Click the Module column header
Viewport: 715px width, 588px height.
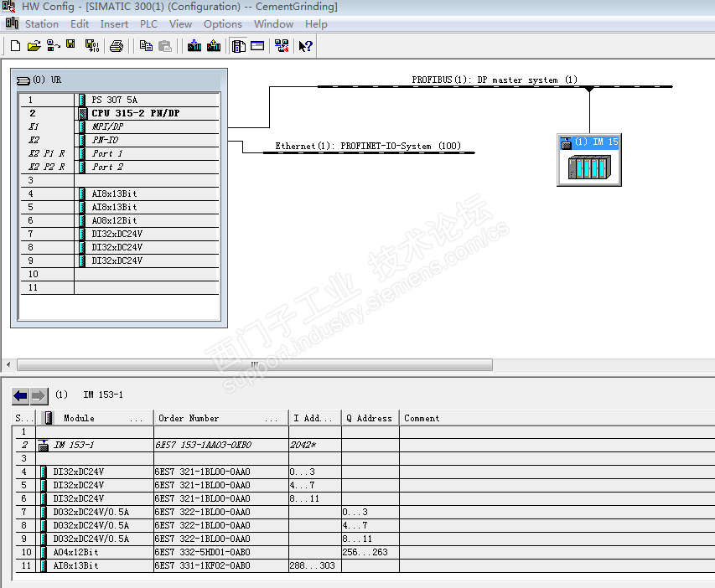95,418
